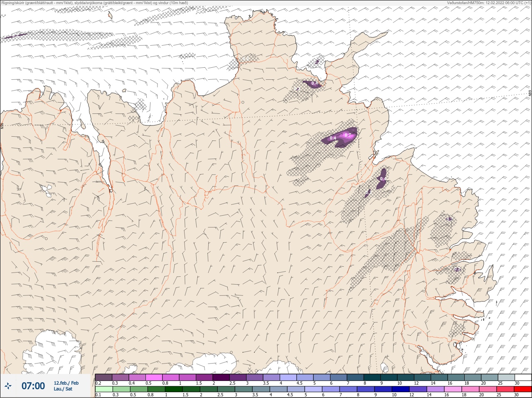
Task: Click the pale green 0.1 swatch, lower legend row
Action: (x=103, y=389)
